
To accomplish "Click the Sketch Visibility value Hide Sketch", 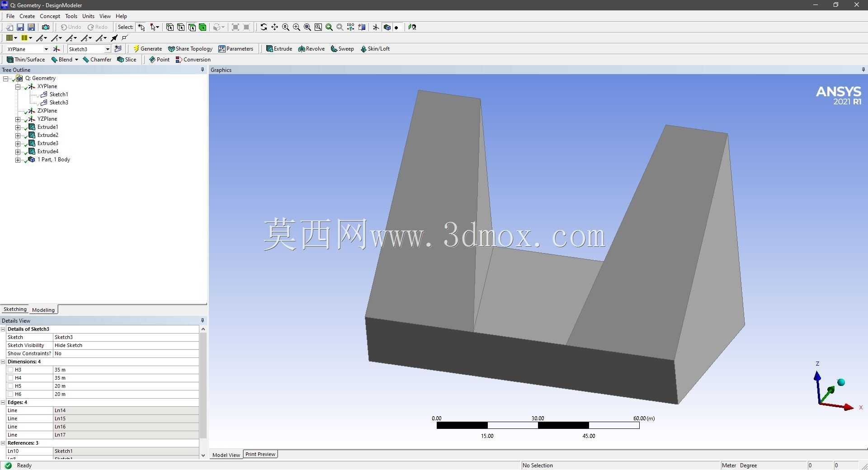I will click(126, 345).
